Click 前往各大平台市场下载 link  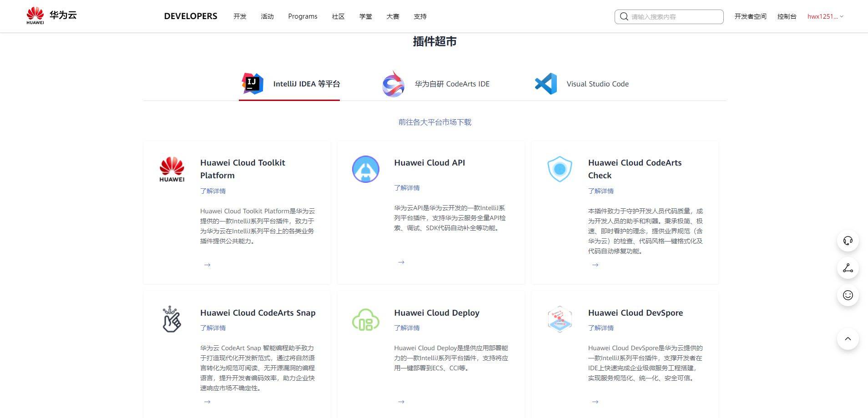tap(434, 122)
